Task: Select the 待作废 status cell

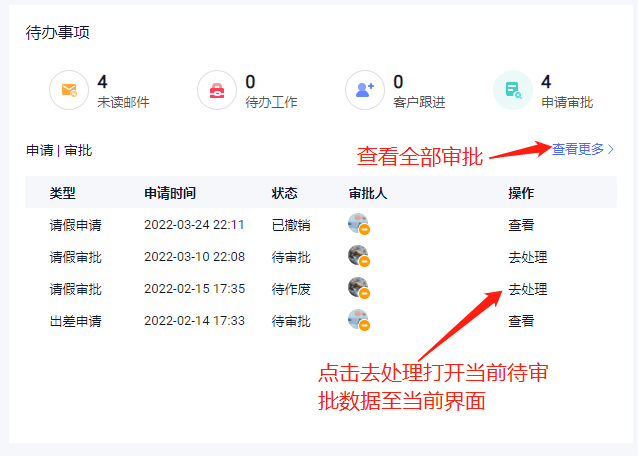Action: [291, 289]
